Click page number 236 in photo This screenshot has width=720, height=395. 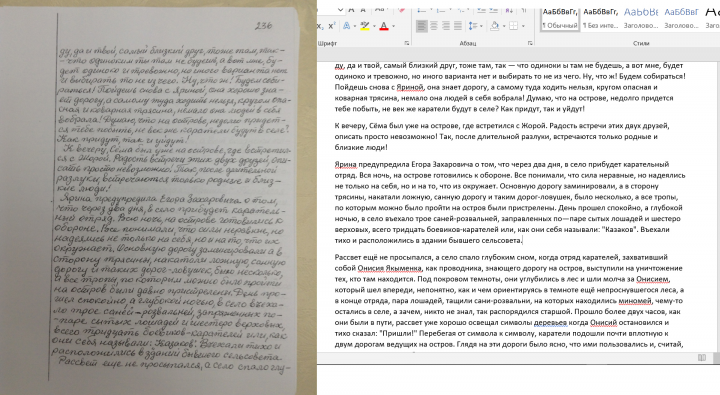(x=264, y=26)
